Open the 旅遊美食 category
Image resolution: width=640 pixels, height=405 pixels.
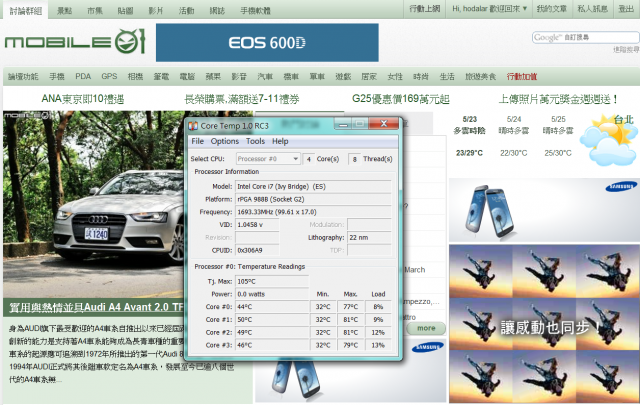pyautogui.click(x=480, y=76)
